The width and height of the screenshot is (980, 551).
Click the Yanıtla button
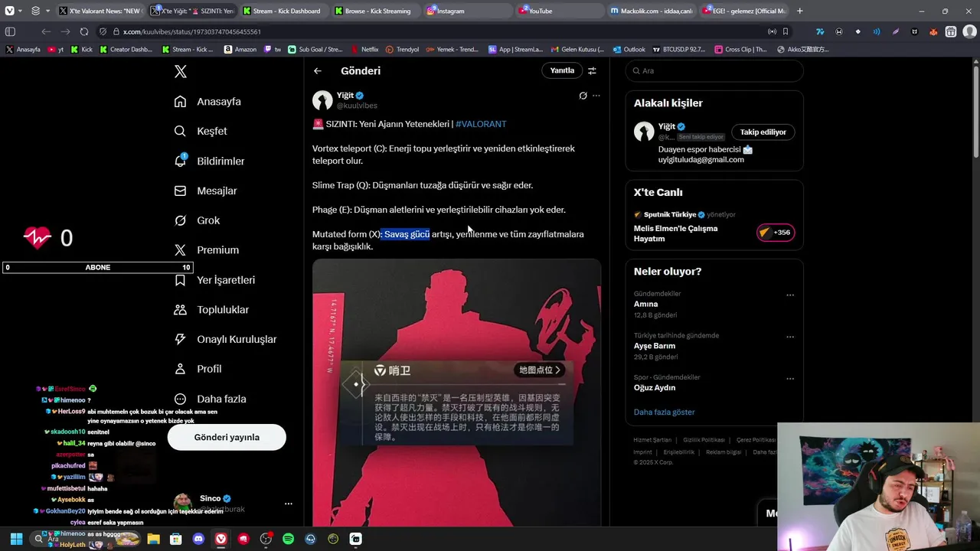click(x=562, y=70)
